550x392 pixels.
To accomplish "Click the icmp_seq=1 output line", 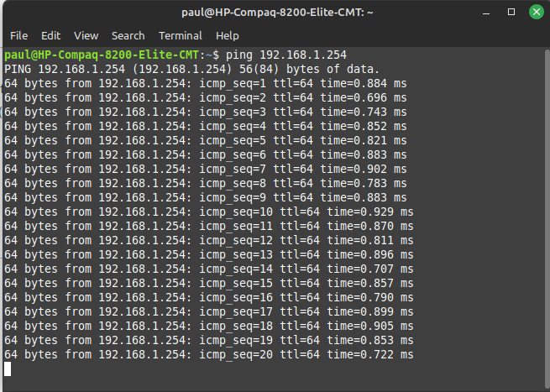I will tap(205, 83).
